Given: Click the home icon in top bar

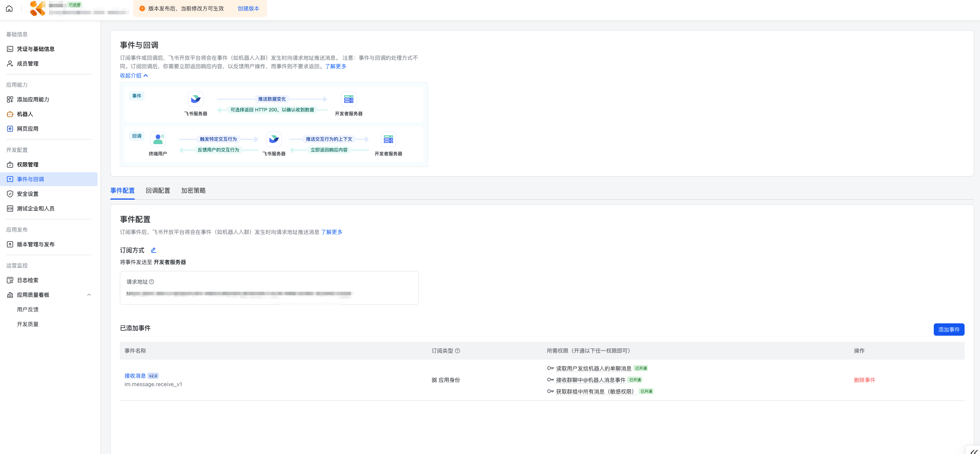Looking at the screenshot, I should 9,8.
